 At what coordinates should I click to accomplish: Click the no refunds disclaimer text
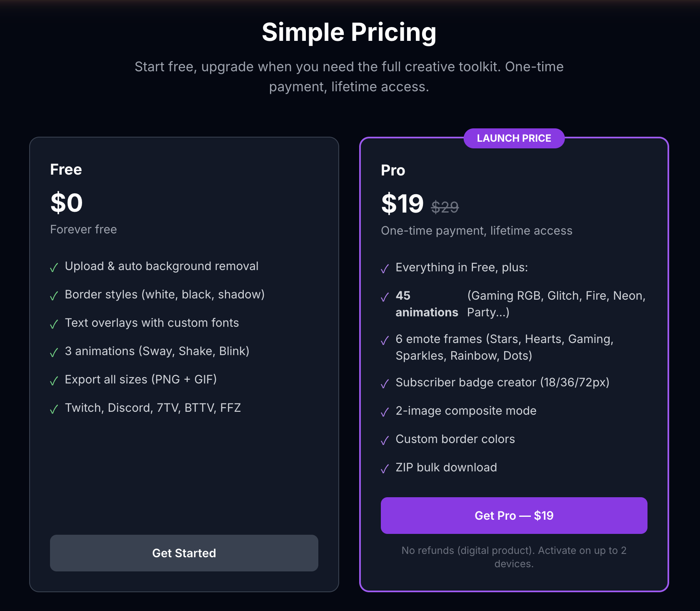pos(514,557)
